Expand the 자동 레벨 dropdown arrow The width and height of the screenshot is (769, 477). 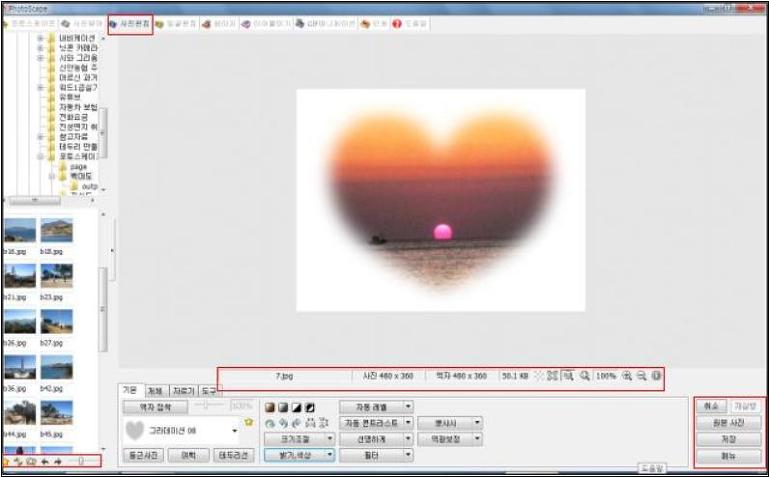pos(408,407)
